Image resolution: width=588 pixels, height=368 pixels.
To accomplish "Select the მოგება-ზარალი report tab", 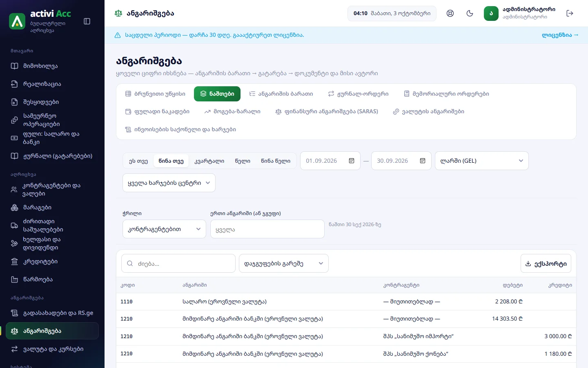I will coord(232,111).
